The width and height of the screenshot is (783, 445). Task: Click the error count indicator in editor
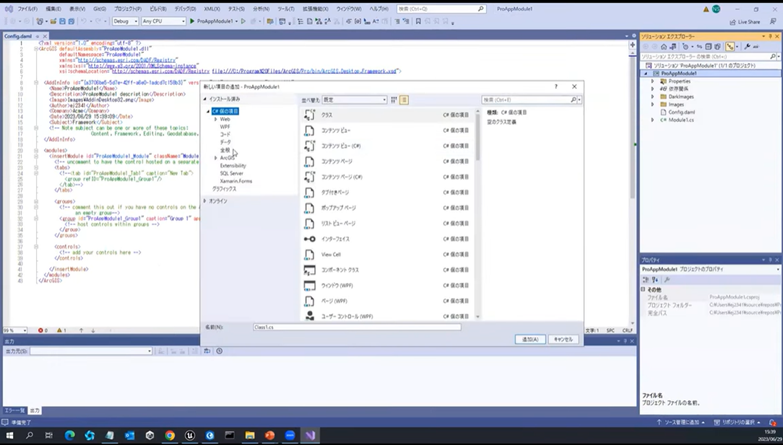[x=43, y=331]
